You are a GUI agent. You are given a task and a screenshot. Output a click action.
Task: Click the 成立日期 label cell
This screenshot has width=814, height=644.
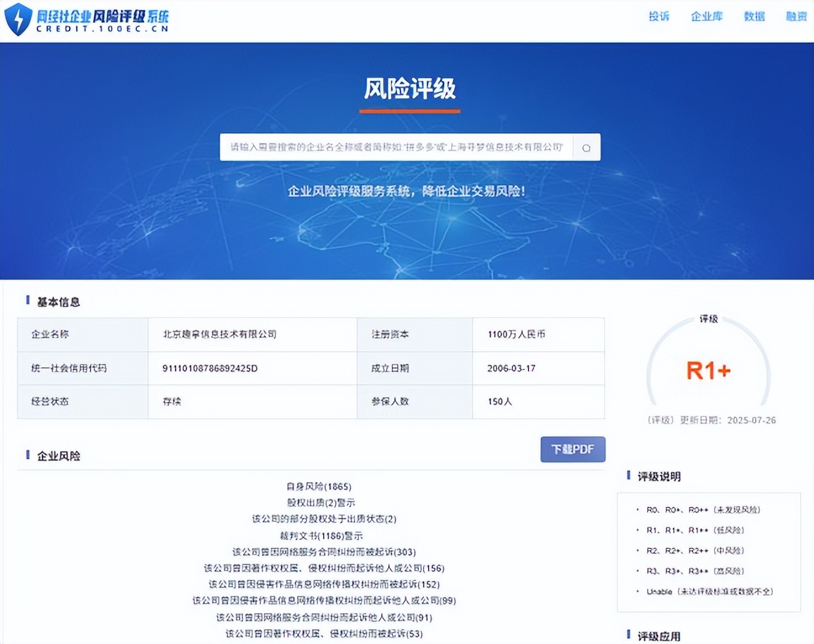[x=415, y=368]
